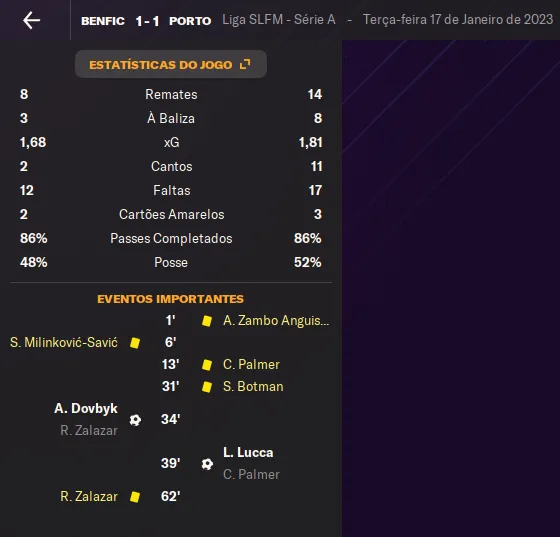Go back using the left arrow icon
Image resolution: width=560 pixels, height=537 pixels.
(x=31, y=20)
